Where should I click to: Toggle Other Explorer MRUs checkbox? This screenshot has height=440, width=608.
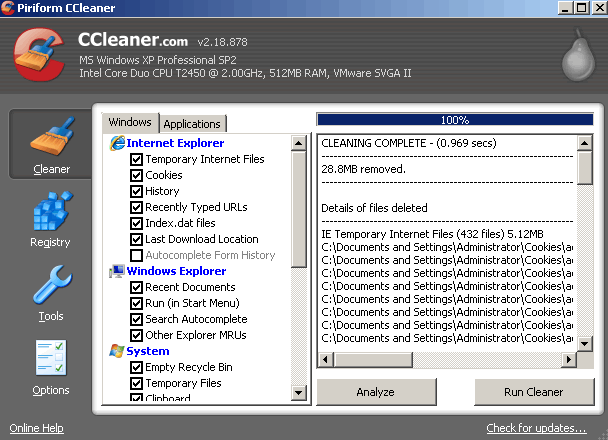coord(136,335)
